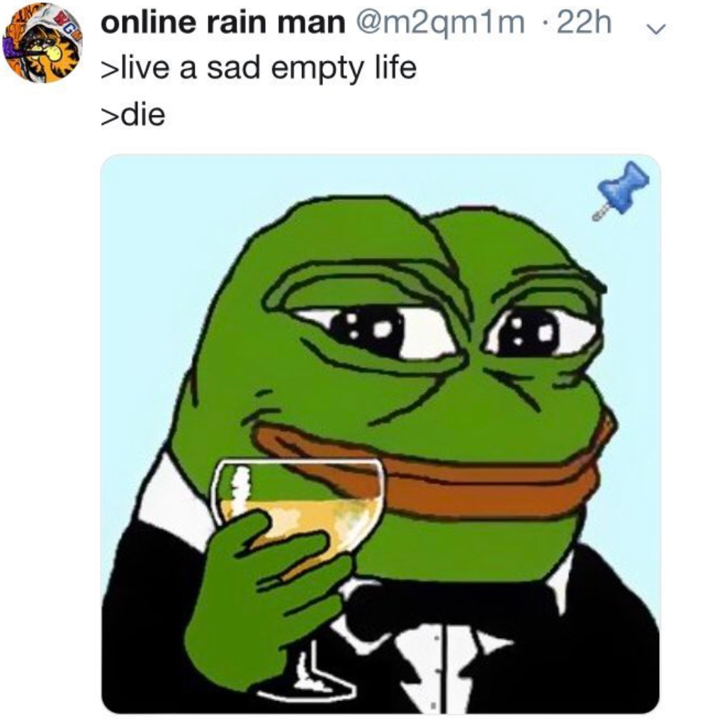Select the '>die' text line
The height and width of the screenshot is (728, 727).
click(133, 114)
